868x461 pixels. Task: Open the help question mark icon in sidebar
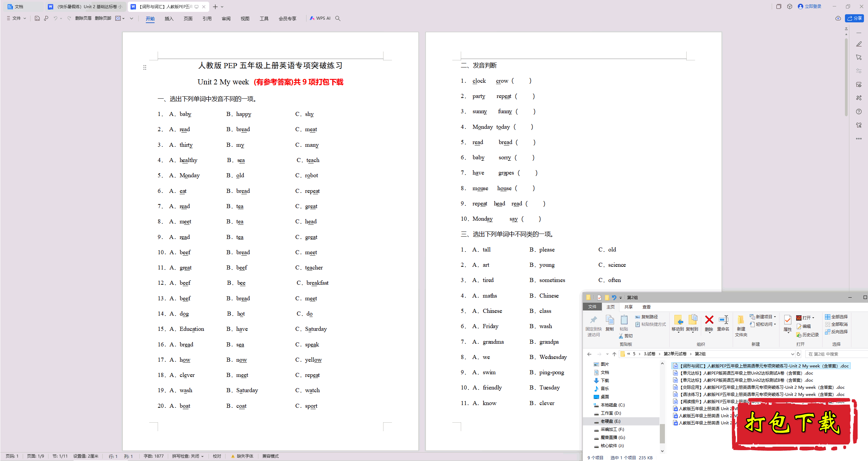859,112
